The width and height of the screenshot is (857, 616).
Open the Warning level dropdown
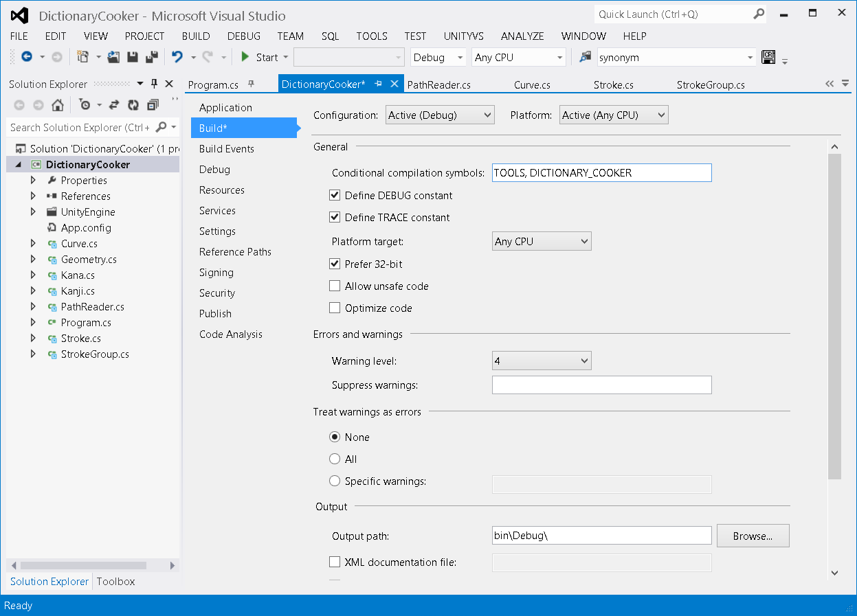[x=542, y=361]
